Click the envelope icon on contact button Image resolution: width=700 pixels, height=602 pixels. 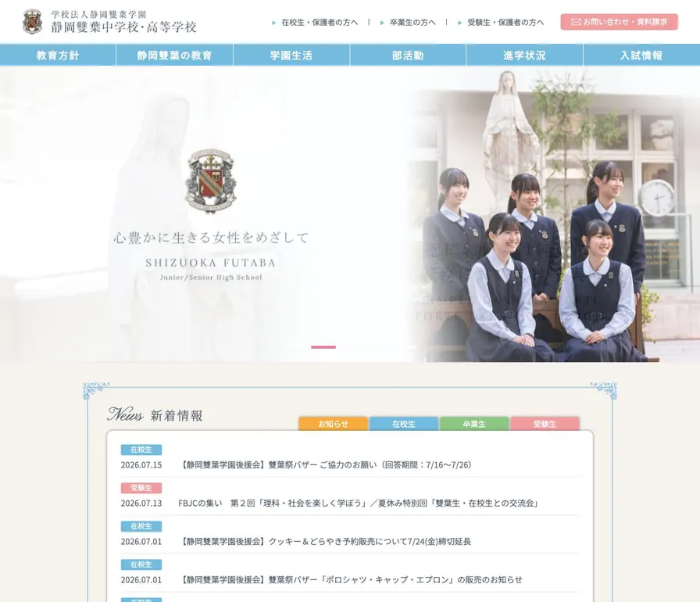click(576, 22)
